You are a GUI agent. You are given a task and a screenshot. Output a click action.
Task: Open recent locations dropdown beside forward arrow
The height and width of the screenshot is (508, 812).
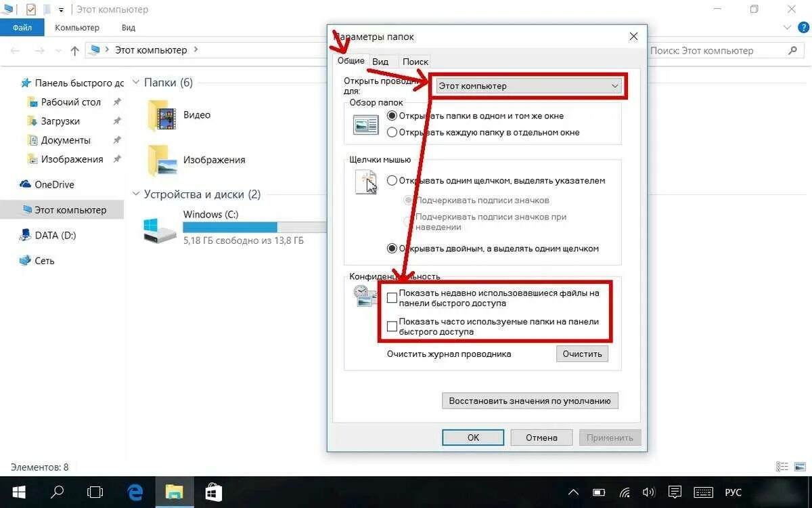pyautogui.click(x=57, y=51)
